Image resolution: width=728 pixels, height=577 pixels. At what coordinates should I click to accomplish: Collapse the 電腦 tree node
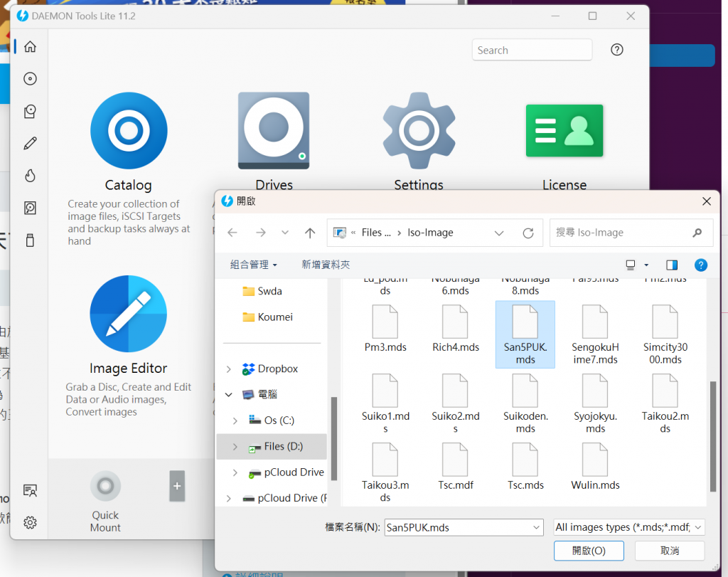228,395
